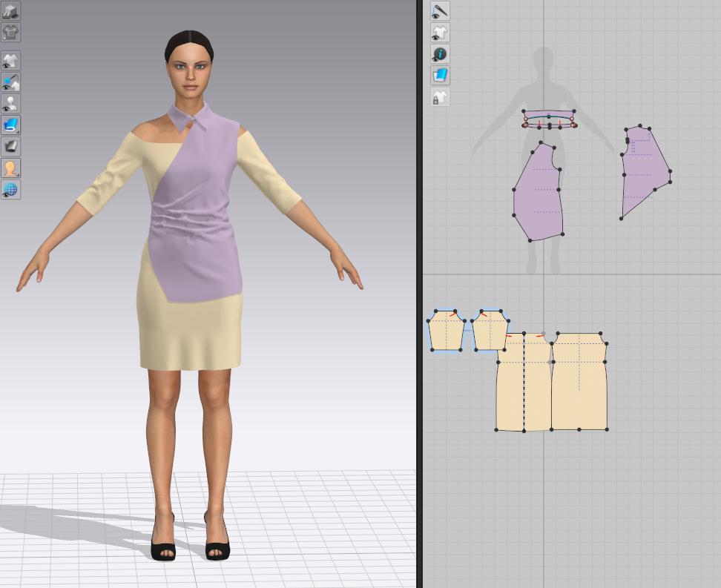Toggle Show Seamlines needle icon in 2D window
This screenshot has width=721, height=588.
440,10
